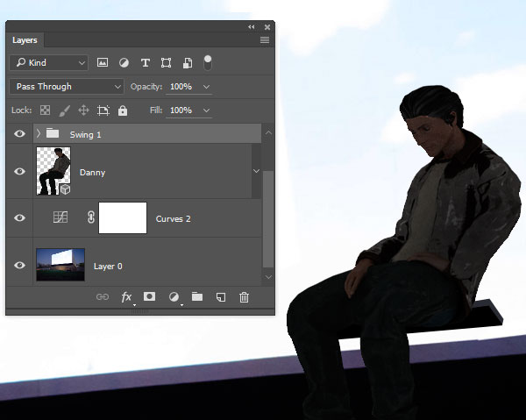Hide the Swing 1 group
The height and width of the screenshot is (420, 526).
point(20,134)
